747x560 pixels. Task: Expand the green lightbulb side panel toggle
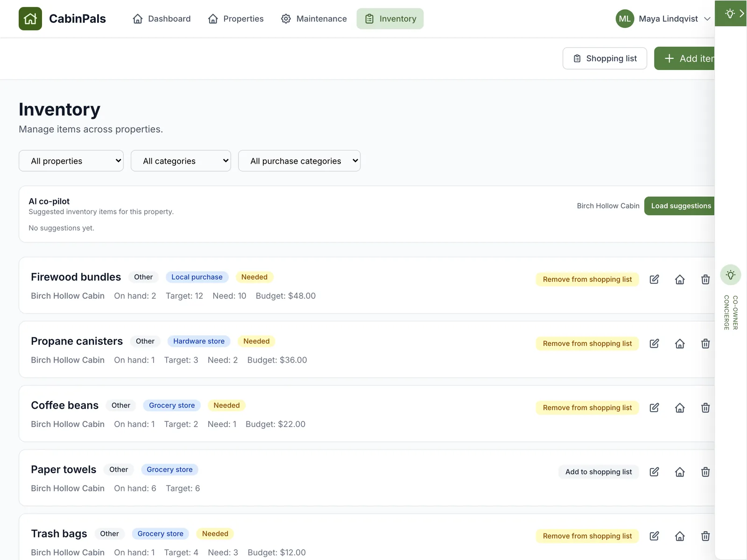(x=731, y=14)
